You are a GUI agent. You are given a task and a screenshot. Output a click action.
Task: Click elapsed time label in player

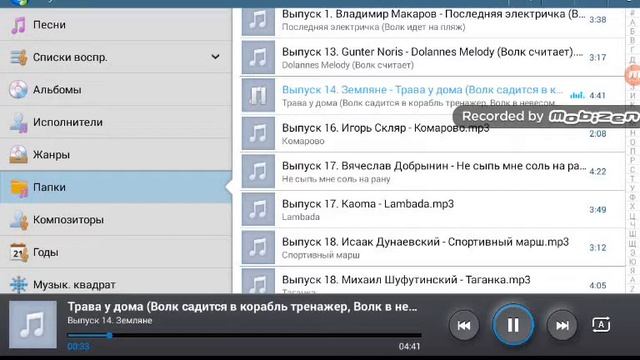tap(78, 347)
